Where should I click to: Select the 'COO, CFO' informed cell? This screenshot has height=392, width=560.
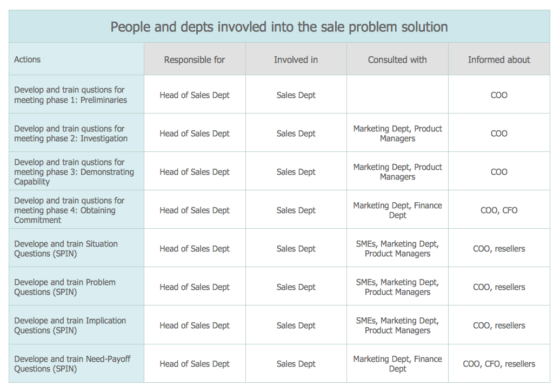pos(499,210)
